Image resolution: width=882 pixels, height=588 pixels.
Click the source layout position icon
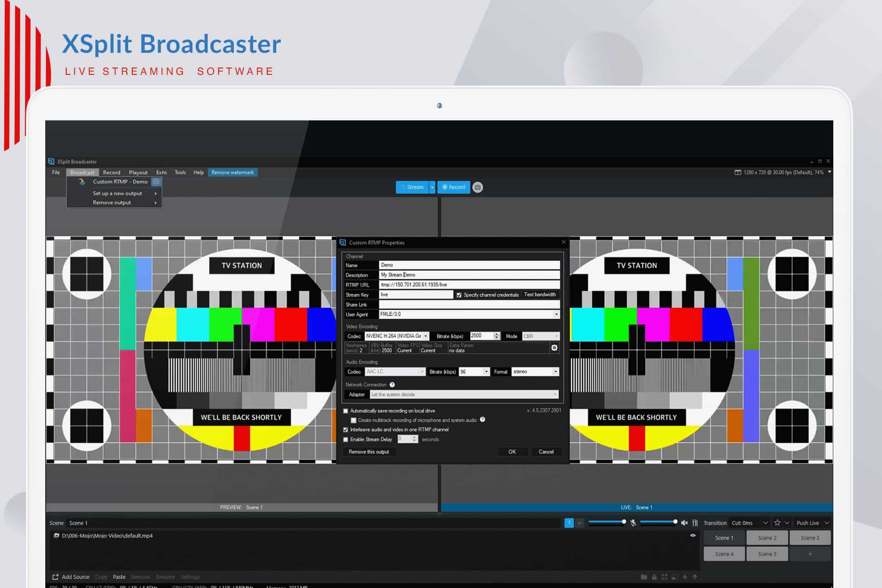tap(674, 577)
